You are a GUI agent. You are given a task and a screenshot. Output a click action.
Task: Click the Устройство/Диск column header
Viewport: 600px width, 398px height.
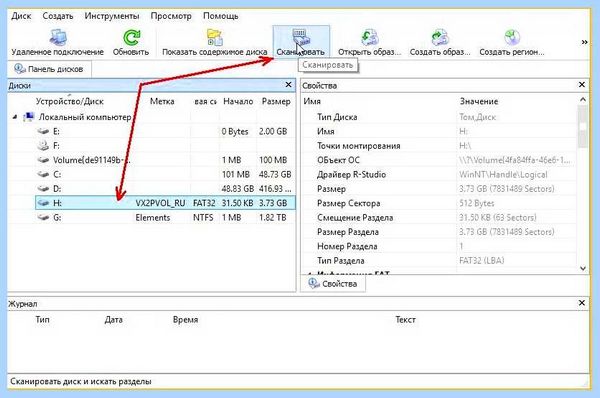click(x=70, y=102)
